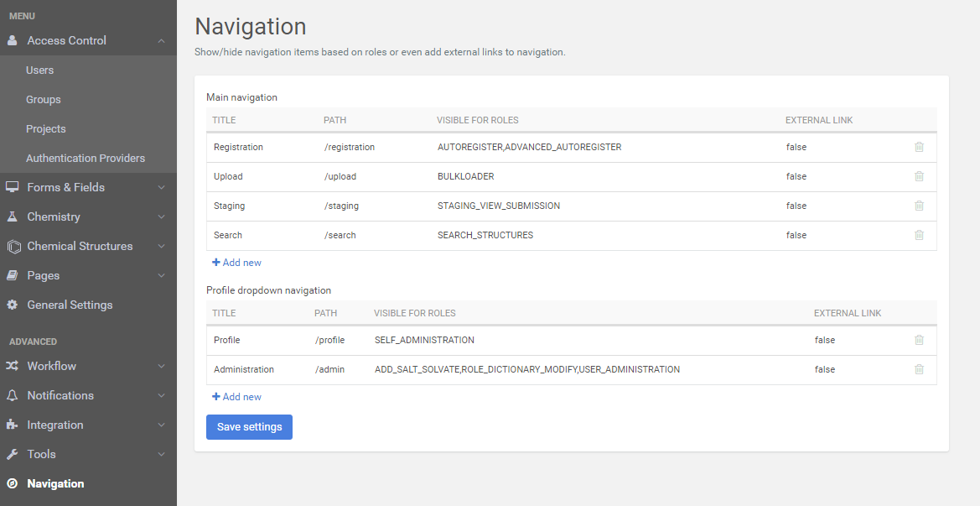Go to Authentication Providers
The width and height of the screenshot is (980, 506).
[85, 159]
